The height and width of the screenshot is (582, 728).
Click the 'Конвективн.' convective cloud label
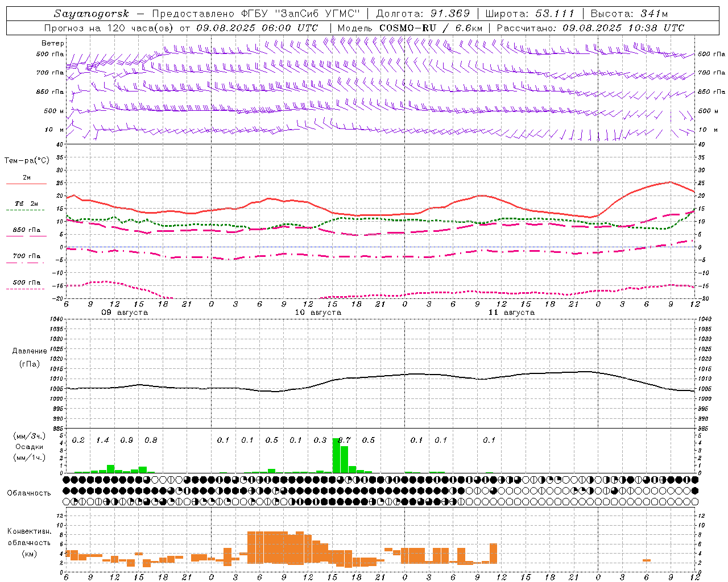coord(30,531)
